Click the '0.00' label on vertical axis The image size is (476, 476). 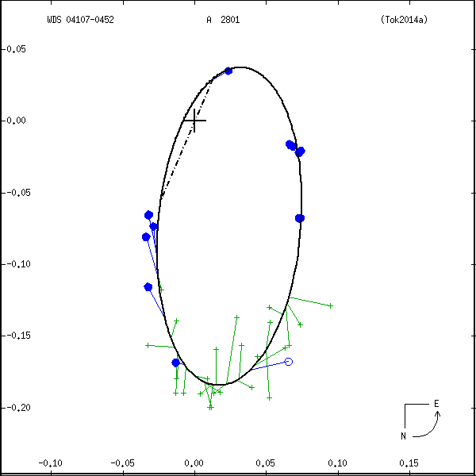(17, 121)
